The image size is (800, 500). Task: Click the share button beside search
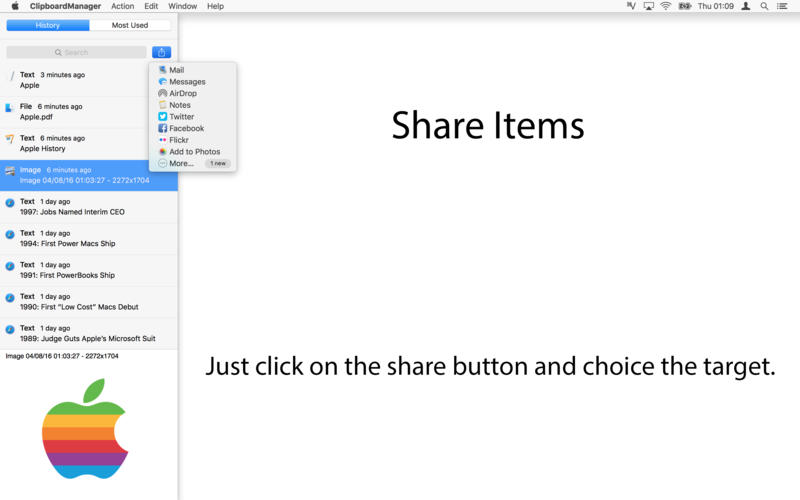coord(161,52)
